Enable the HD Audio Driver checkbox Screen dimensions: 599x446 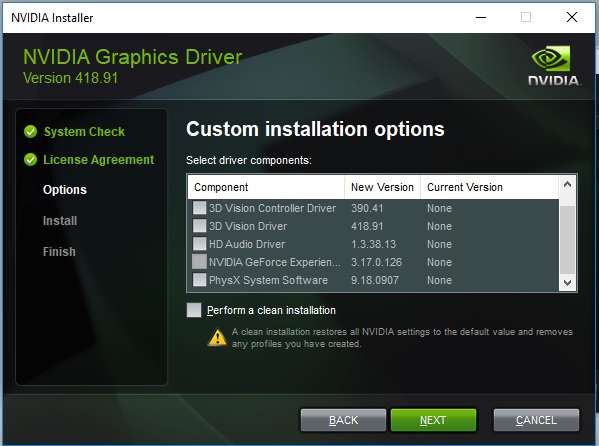(x=199, y=244)
